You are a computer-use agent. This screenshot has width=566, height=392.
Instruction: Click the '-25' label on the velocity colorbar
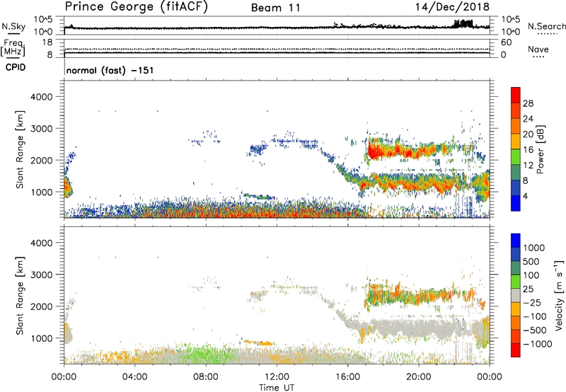[531, 302]
